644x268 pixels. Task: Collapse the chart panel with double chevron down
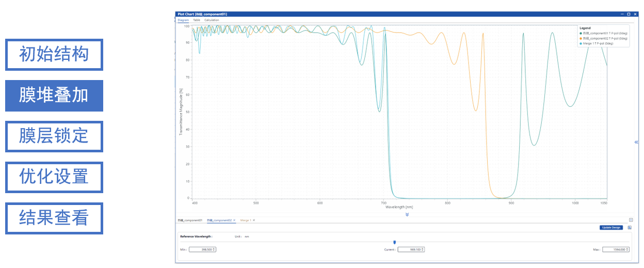pos(407,214)
